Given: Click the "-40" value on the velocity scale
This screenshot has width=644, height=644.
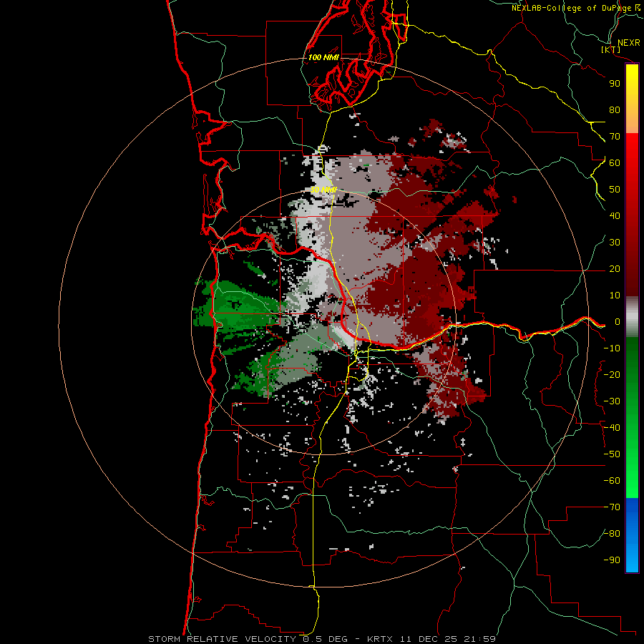Looking at the screenshot, I should 612,428.
